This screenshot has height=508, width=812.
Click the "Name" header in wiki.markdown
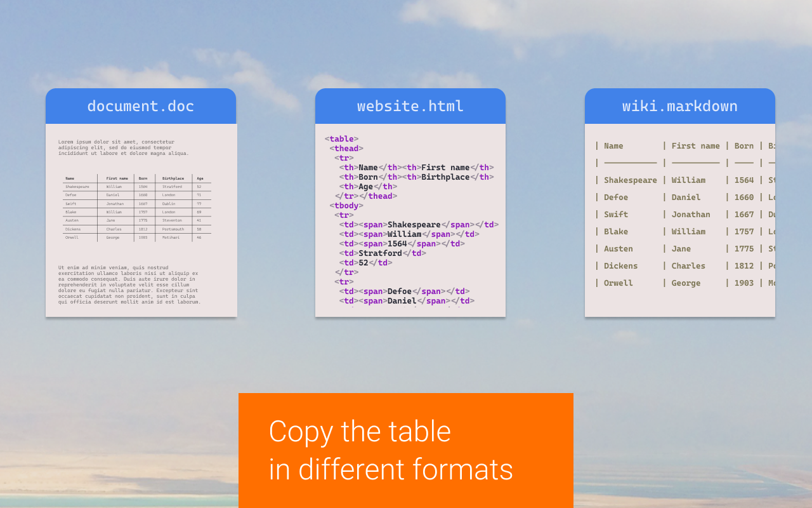(x=613, y=146)
